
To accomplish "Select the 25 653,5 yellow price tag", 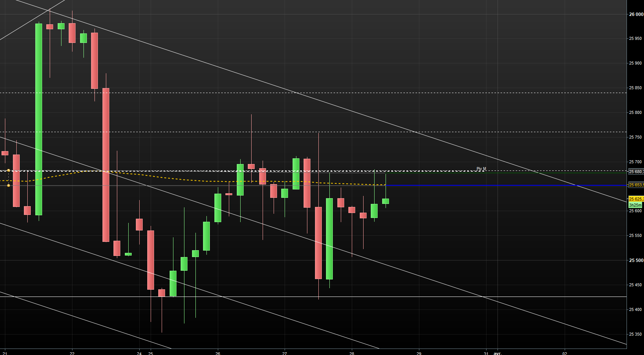I will tap(636, 185).
